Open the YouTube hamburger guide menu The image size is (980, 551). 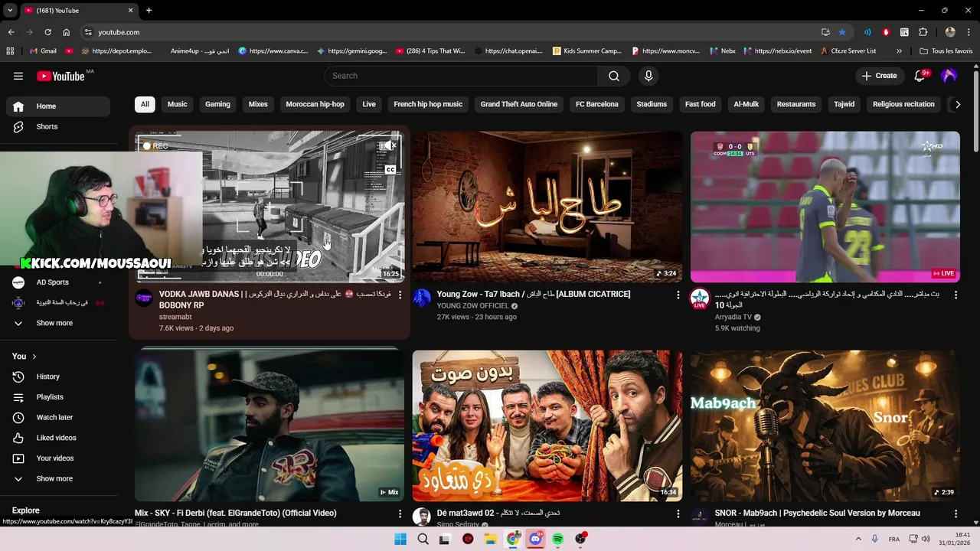(18, 76)
